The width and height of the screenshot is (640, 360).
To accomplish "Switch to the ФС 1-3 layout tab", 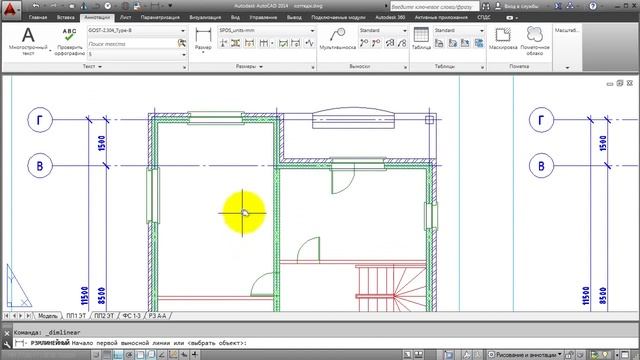I will (x=131, y=316).
